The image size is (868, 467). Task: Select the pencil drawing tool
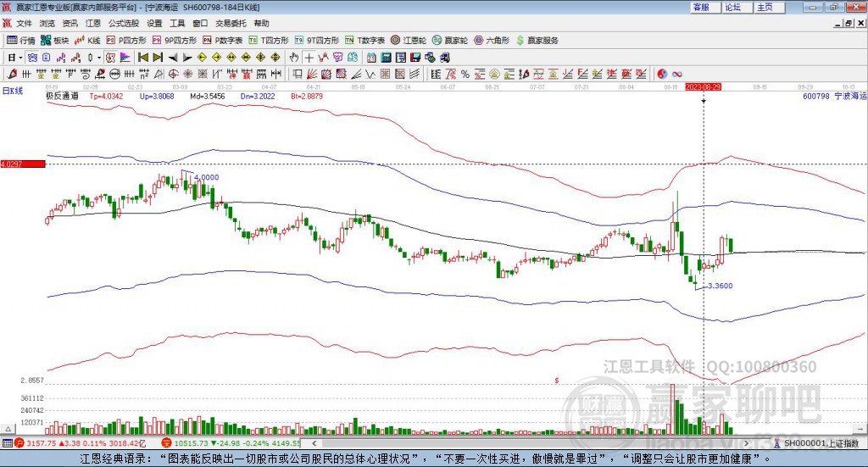click(x=12, y=74)
